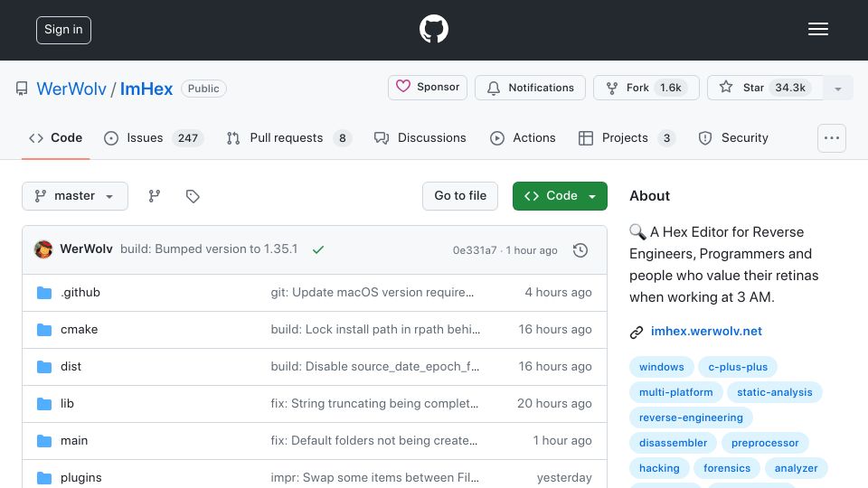868x488 pixels.
Task: Open the dist folder
Action: [71, 366]
